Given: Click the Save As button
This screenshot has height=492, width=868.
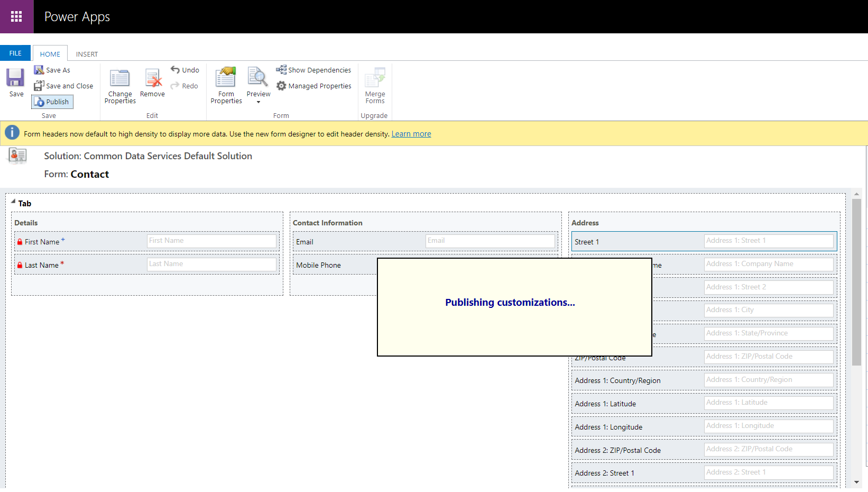Looking at the screenshot, I should click(52, 70).
